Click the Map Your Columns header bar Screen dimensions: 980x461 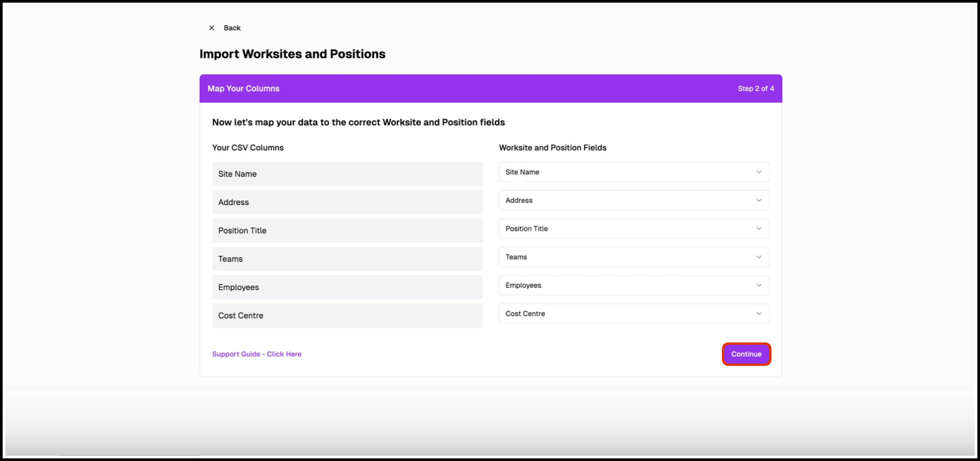pos(490,89)
